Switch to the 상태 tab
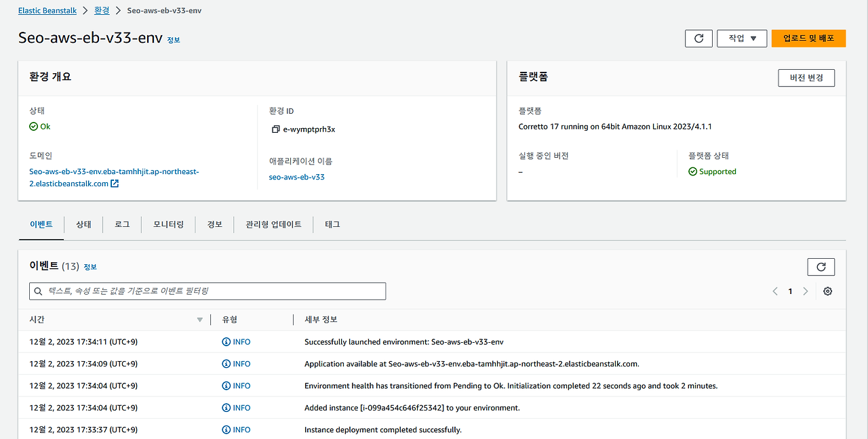The width and height of the screenshot is (868, 439). click(x=83, y=224)
